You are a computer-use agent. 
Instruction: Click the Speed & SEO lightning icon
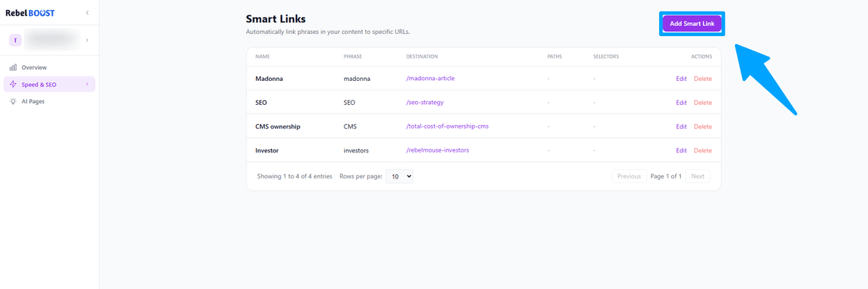click(x=13, y=85)
